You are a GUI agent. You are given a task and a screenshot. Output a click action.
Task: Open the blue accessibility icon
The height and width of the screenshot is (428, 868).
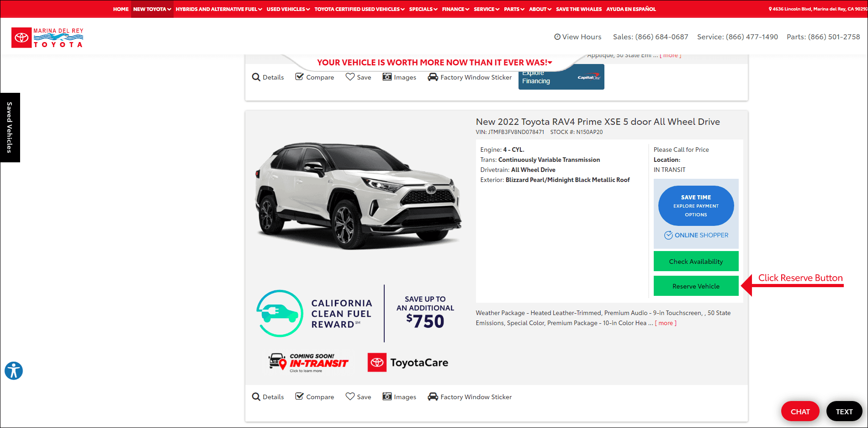(14, 371)
